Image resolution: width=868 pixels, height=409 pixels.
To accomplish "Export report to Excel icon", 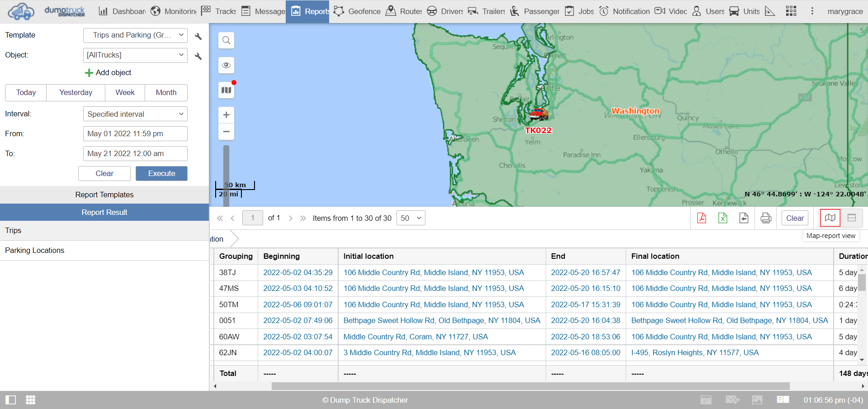I will [722, 218].
